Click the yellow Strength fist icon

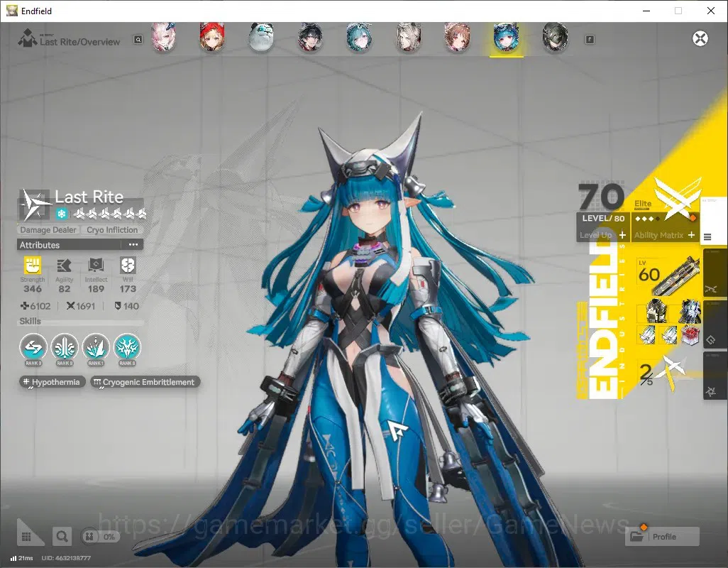click(x=33, y=266)
